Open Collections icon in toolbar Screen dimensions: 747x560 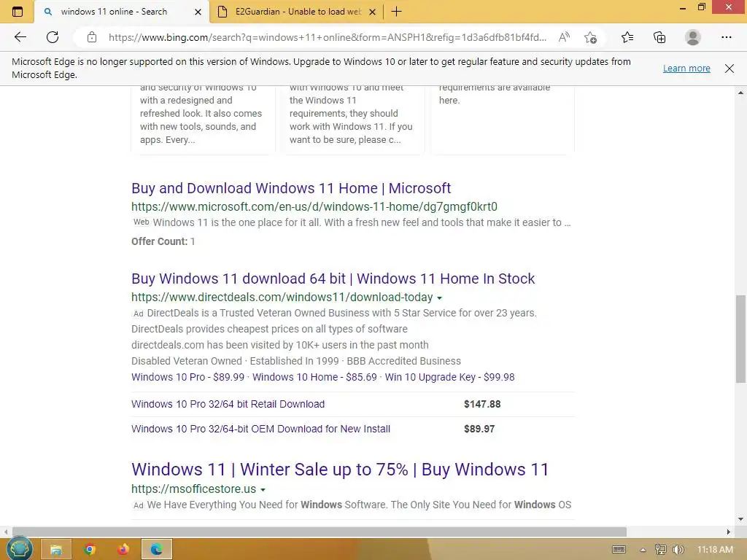pos(659,37)
